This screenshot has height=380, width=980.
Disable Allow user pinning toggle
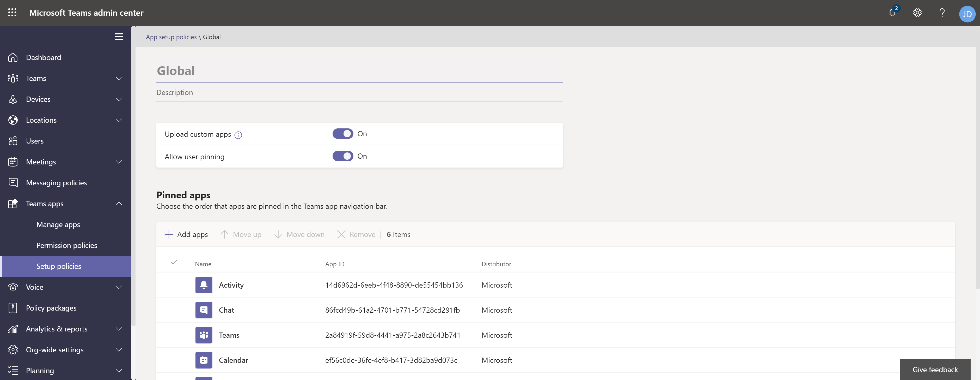(343, 156)
